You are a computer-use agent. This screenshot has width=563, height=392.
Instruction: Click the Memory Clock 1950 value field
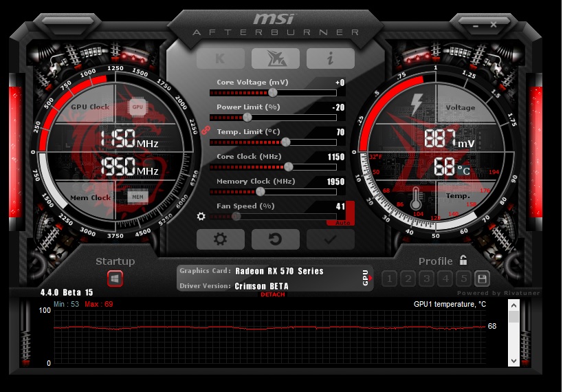click(x=335, y=182)
